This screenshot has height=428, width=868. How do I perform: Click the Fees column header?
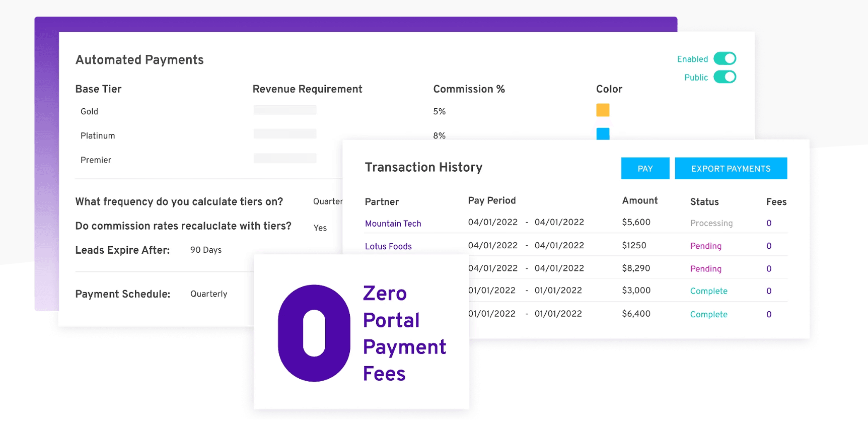point(776,202)
